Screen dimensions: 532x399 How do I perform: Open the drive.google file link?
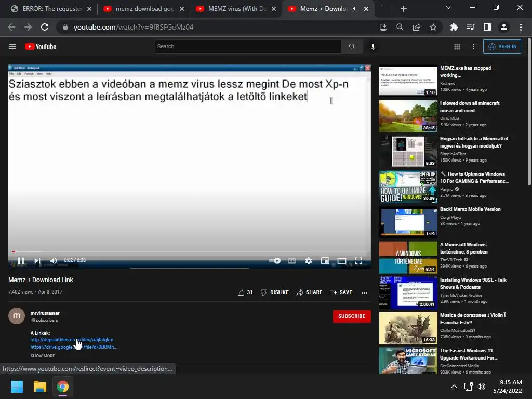pyautogui.click(x=74, y=347)
